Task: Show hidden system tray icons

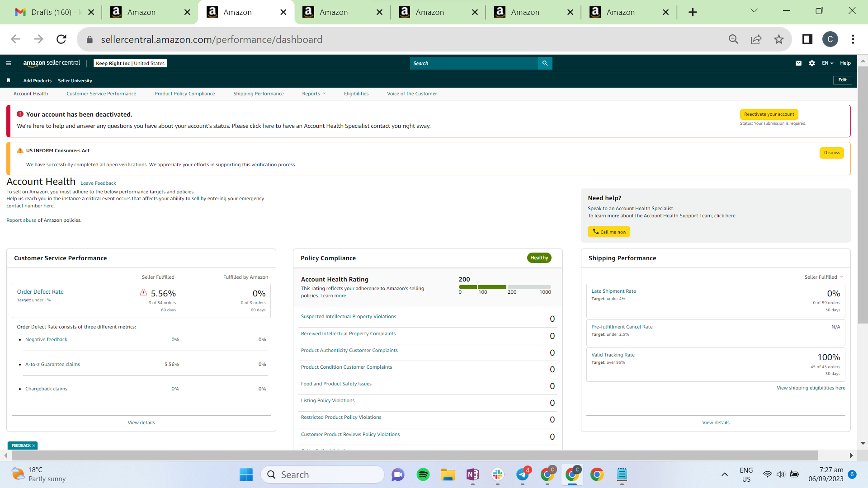Action: click(x=725, y=474)
